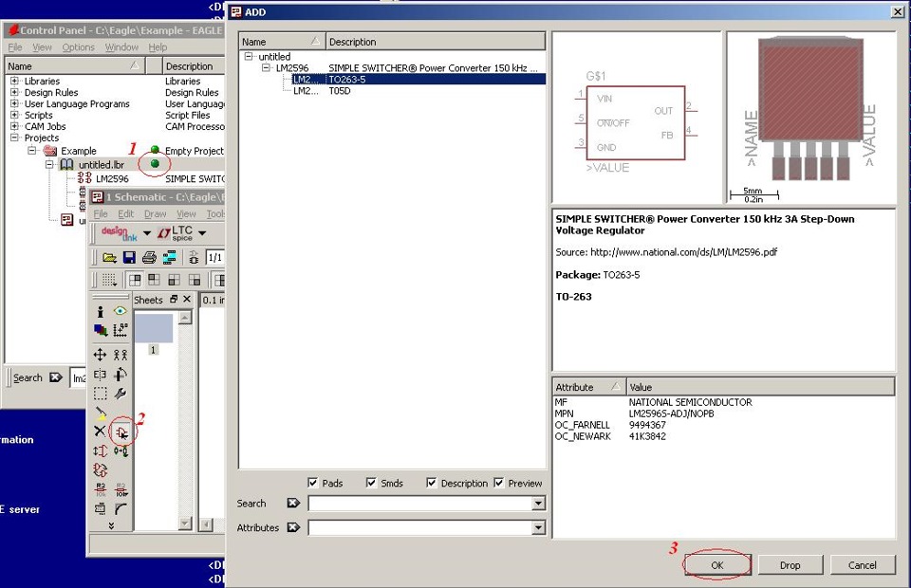
Task: Click the LTC spice logo button
Action: (175, 232)
